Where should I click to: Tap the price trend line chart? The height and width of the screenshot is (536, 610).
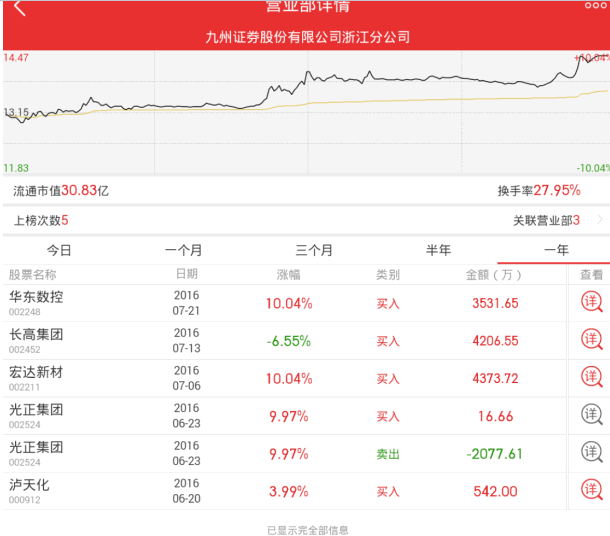click(307, 112)
